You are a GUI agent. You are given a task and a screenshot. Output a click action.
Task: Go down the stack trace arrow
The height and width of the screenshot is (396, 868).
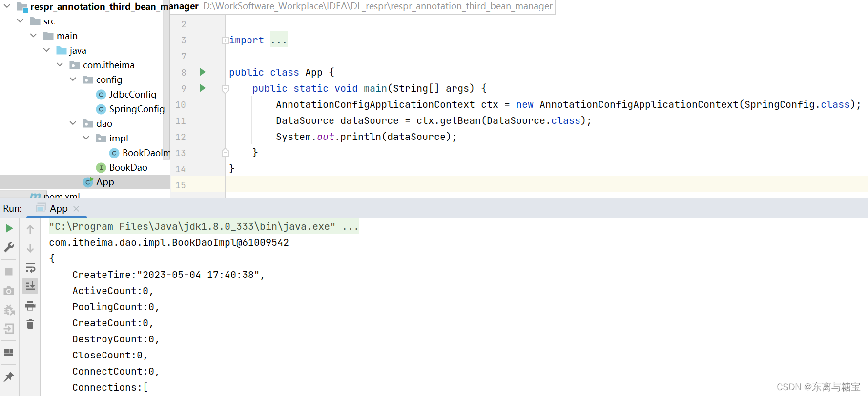tap(30, 248)
